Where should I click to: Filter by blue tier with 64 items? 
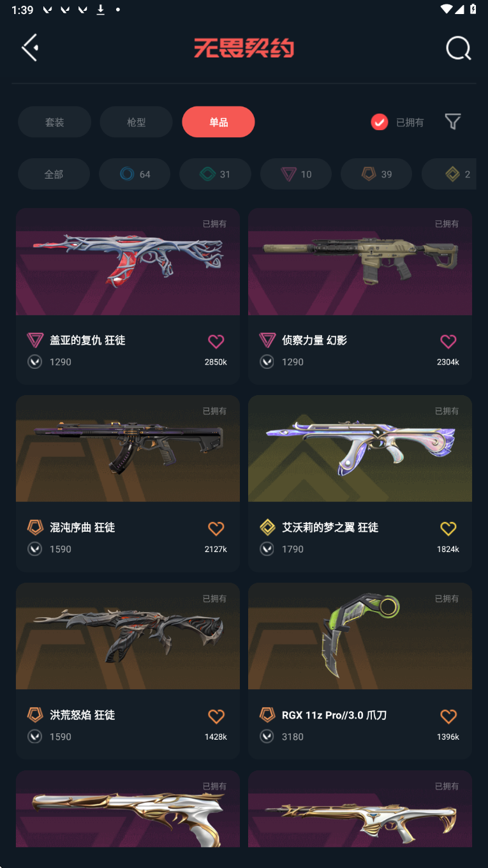point(135,174)
